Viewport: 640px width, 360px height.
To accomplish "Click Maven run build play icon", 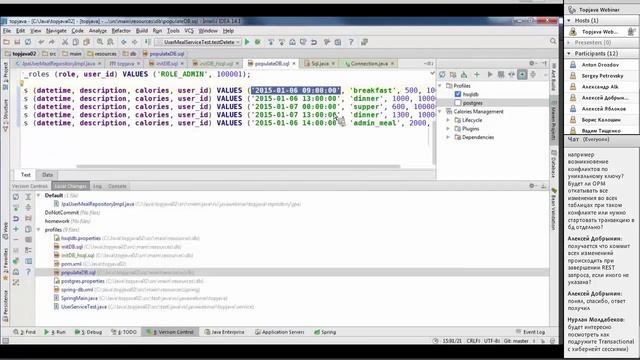I will pyautogui.click(x=490, y=74).
